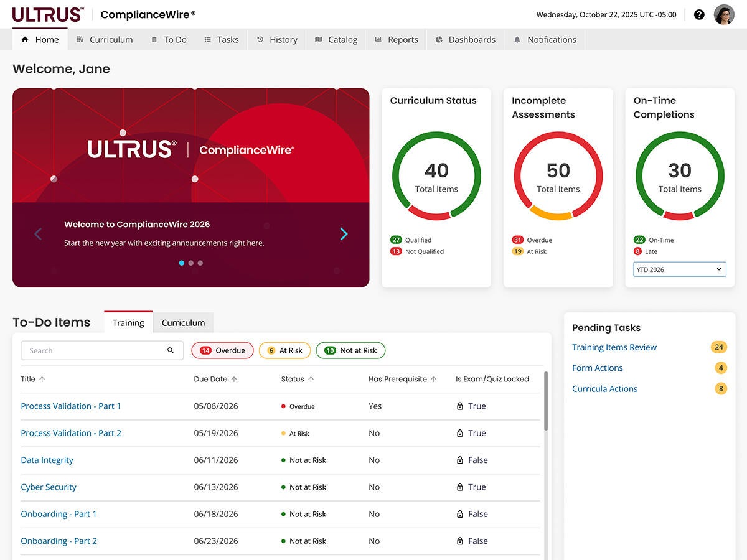Viewport: 747px width, 560px height.
Task: Click the help question mark icon
Action: click(x=699, y=14)
